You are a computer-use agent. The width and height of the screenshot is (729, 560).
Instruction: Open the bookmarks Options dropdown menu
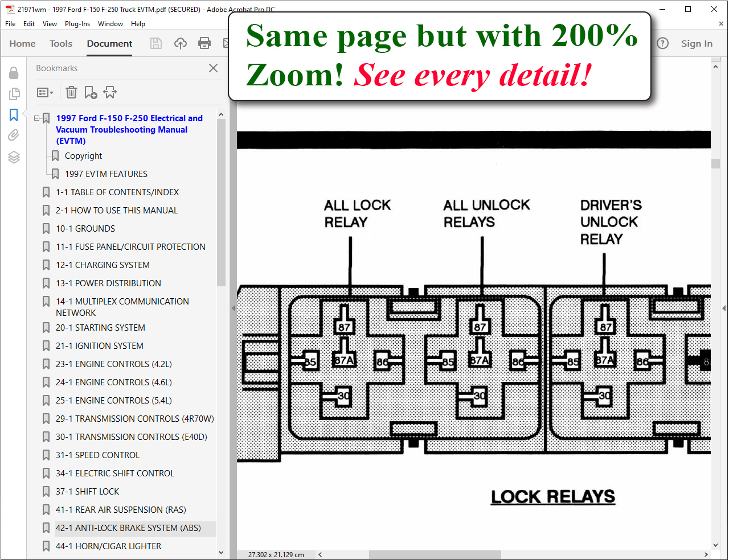pos(45,92)
